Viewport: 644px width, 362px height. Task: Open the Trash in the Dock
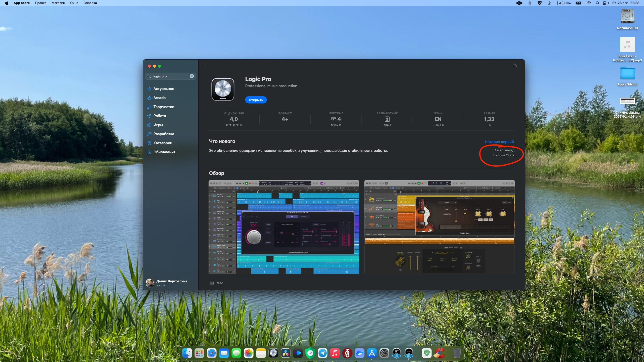point(457,353)
